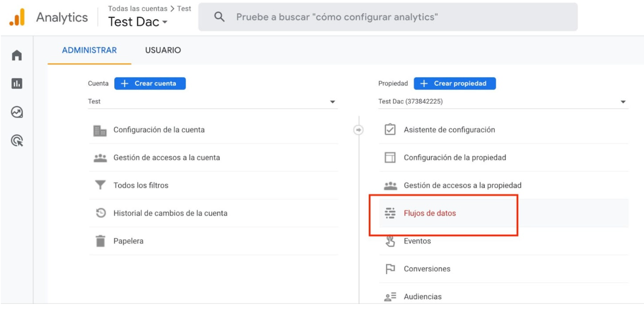The width and height of the screenshot is (644, 309).
Task: Open the Propiedad dropdown Test Dac (373842225)
Action: pyautogui.click(x=503, y=101)
